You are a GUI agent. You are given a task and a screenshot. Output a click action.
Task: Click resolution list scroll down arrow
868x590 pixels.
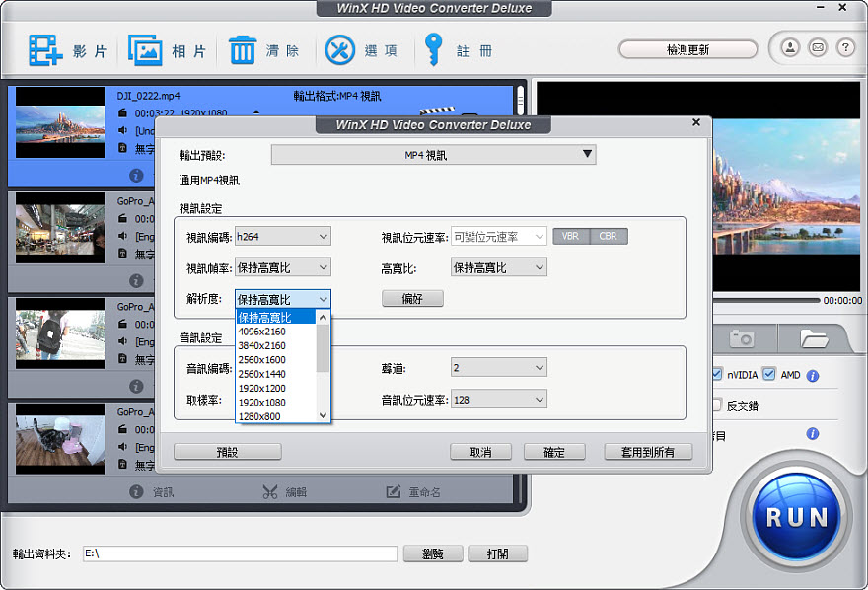pos(323,415)
